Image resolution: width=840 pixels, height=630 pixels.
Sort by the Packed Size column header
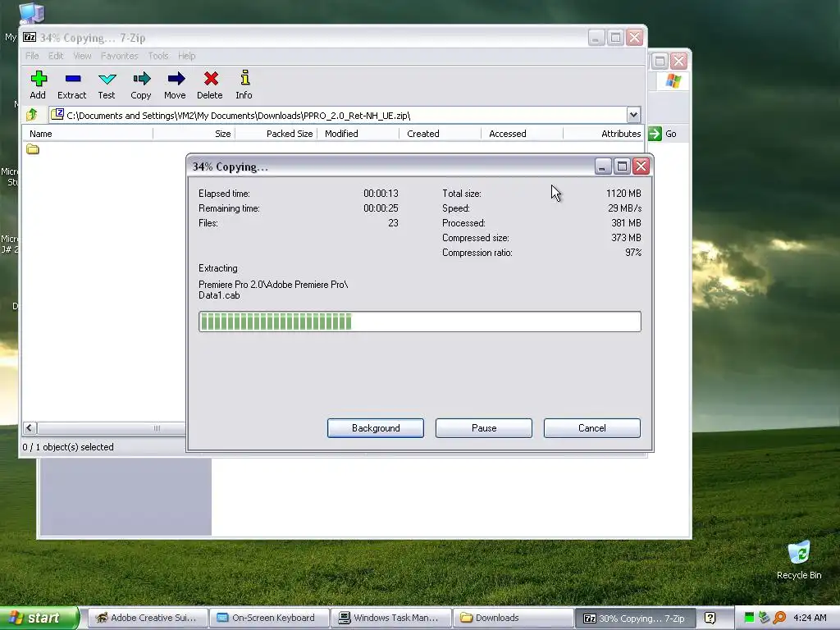[x=276, y=134]
